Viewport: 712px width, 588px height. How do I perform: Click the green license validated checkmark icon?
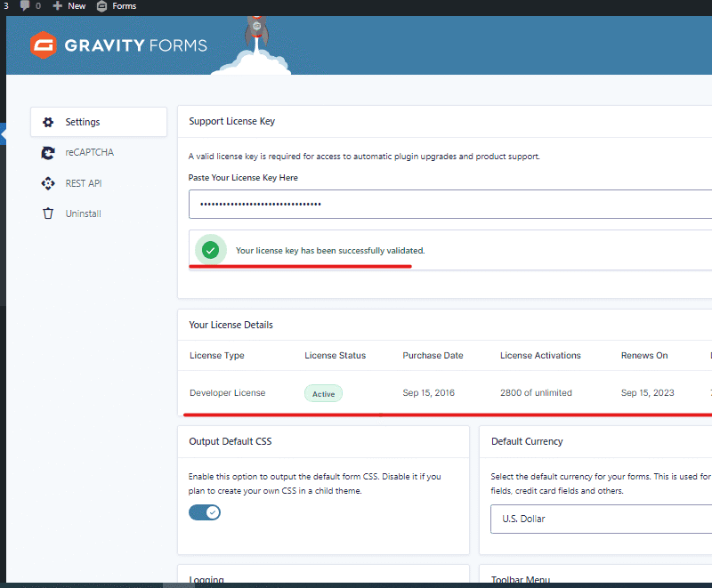click(211, 250)
